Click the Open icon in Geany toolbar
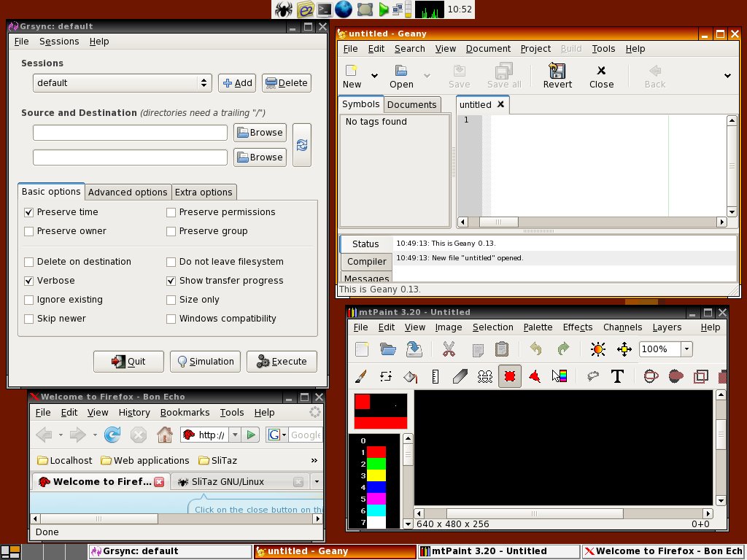Viewport: 747px width, 560px height. [x=401, y=76]
